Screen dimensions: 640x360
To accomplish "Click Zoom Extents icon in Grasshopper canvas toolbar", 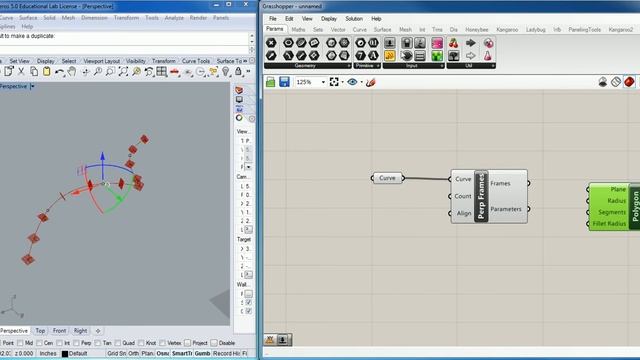I will point(334,82).
